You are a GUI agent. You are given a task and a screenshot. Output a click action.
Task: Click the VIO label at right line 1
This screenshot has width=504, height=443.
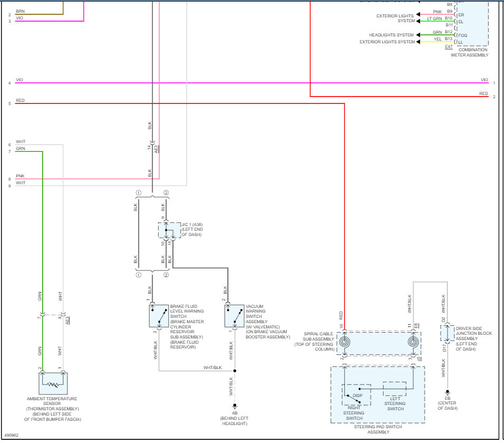(x=484, y=80)
